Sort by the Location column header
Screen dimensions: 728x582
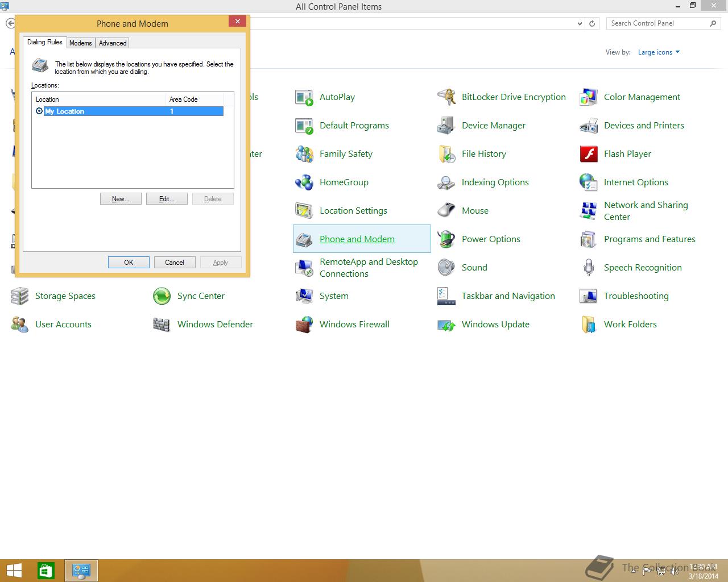pos(100,99)
